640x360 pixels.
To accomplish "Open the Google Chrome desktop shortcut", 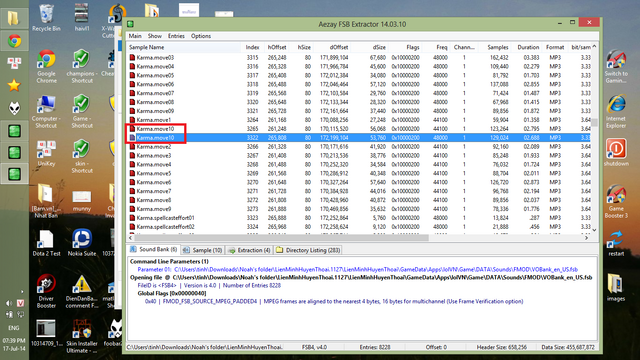I will pos(46,67).
